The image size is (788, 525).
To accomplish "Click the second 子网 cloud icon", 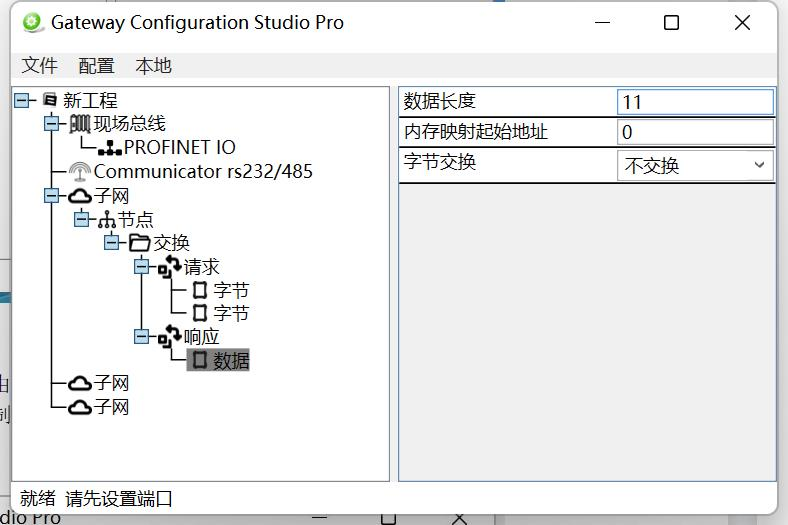I will [x=80, y=384].
